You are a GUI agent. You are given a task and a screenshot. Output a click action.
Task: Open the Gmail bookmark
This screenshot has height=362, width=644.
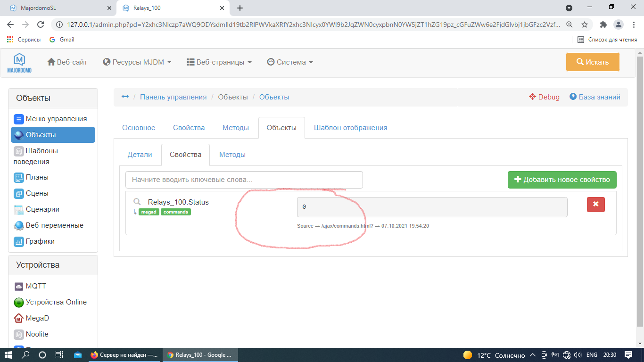[62, 40]
